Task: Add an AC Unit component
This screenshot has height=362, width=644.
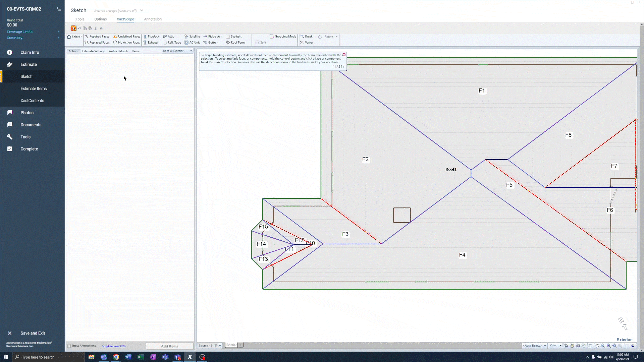Action: 192,43
